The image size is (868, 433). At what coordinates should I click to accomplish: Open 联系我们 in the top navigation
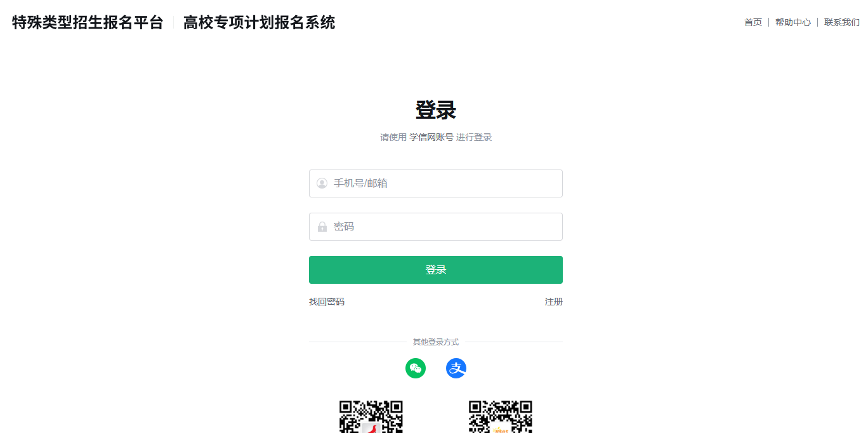[x=842, y=22]
